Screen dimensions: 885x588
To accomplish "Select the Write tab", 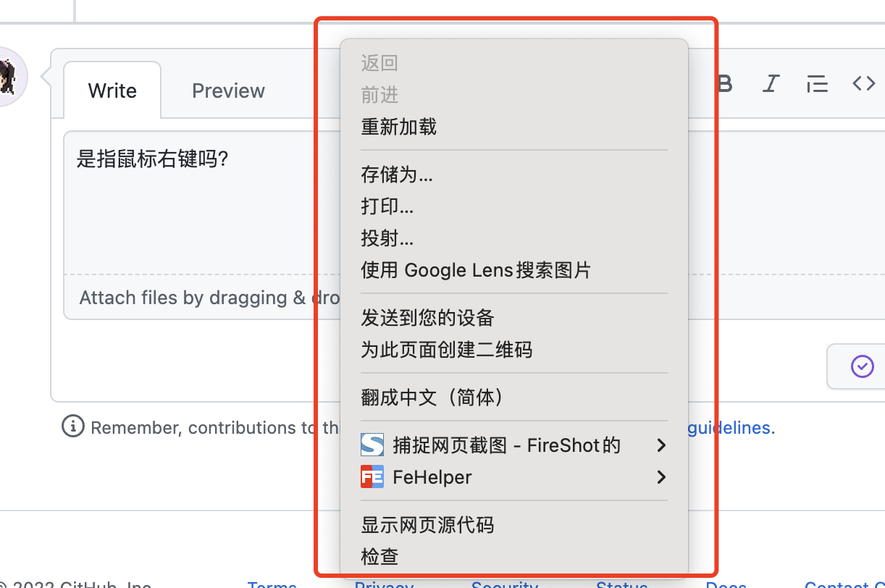I will [112, 90].
